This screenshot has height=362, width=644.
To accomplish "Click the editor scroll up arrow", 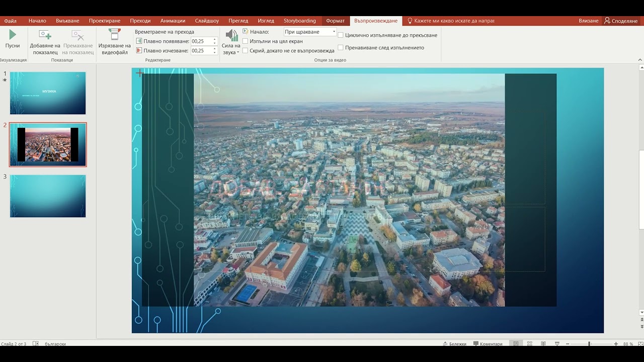I will (x=641, y=67).
